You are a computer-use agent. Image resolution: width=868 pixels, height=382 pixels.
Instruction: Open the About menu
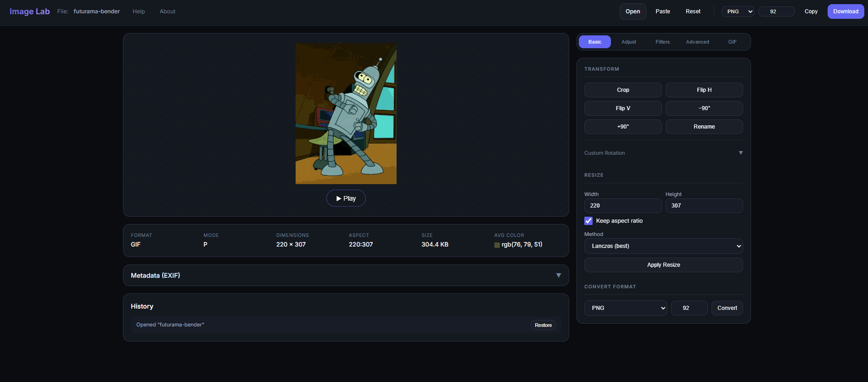(168, 11)
